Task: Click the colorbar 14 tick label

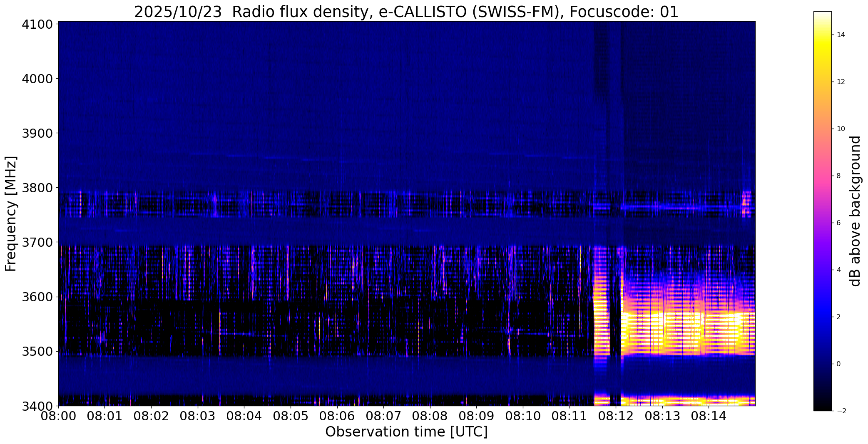Action: [841, 35]
